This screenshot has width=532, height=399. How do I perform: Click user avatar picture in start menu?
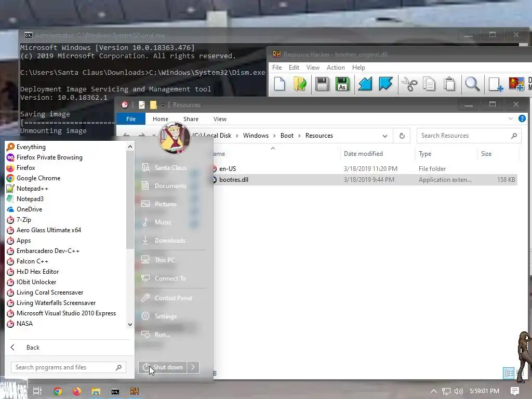pos(175,138)
